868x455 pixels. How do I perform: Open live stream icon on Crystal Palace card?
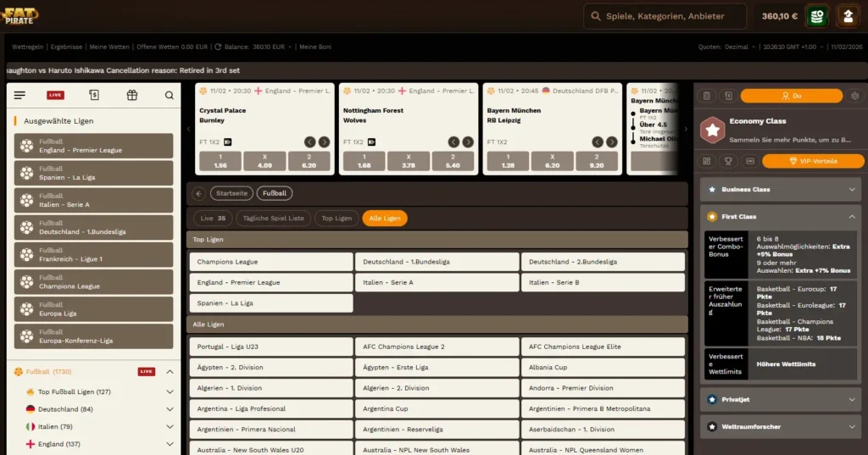[x=227, y=142]
